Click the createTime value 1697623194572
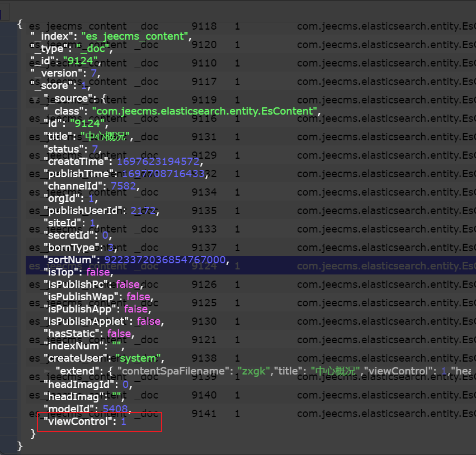The width and height of the screenshot is (476, 455). point(158,162)
